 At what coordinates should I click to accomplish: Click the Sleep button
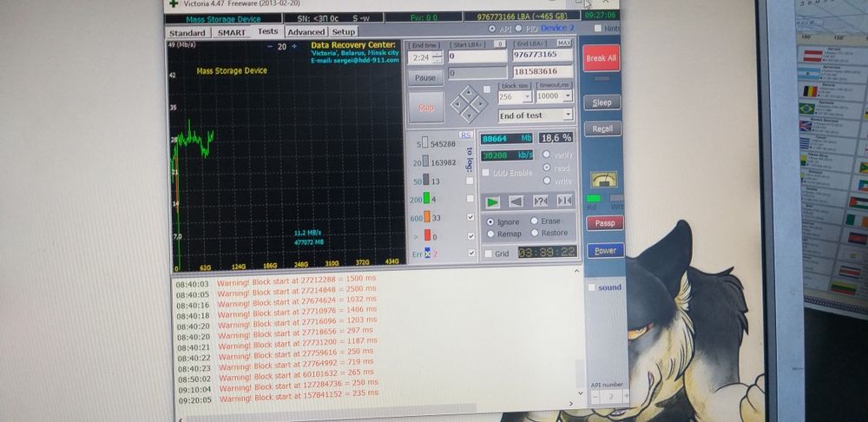tap(602, 102)
